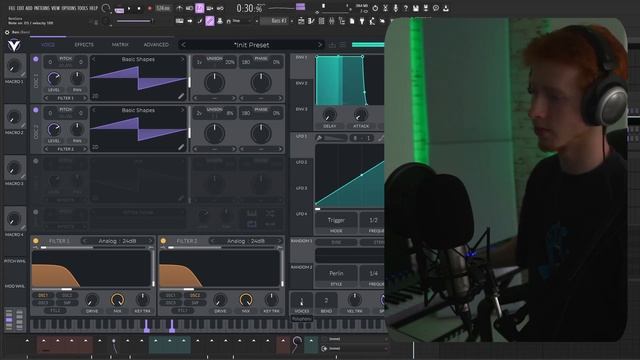Click the Vital logo icon

coord(14,45)
